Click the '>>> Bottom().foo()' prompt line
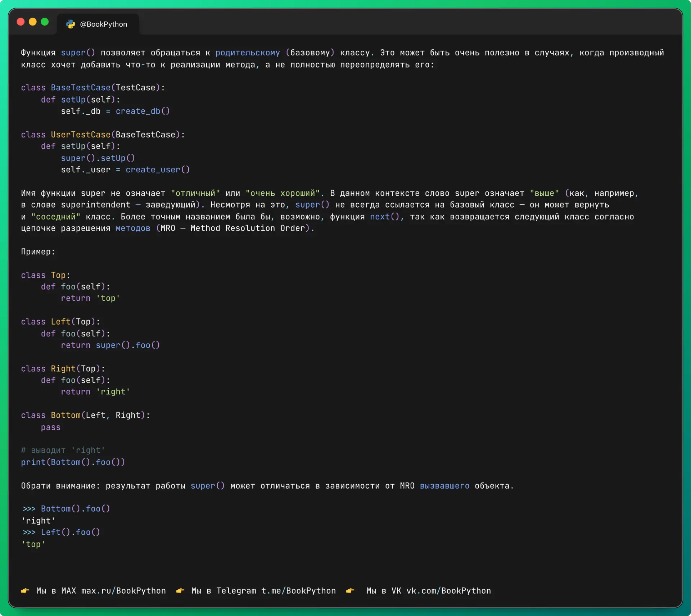The width and height of the screenshot is (691, 616). (x=66, y=509)
